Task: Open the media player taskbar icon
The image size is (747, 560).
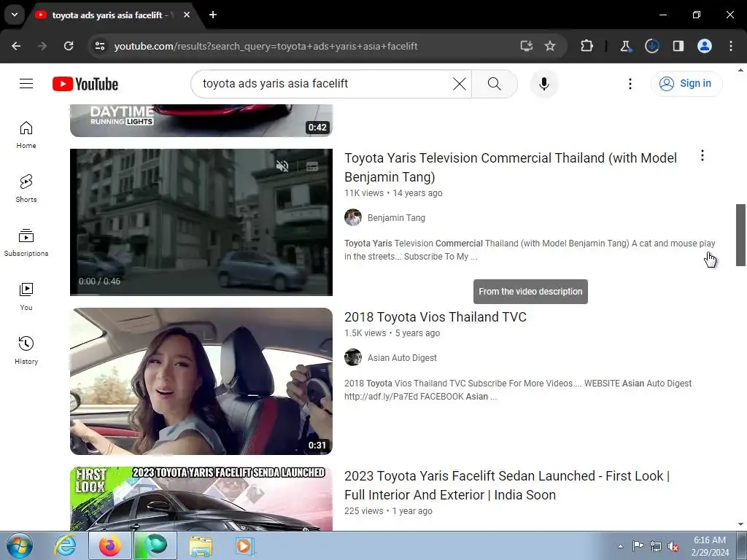Action: tap(245, 545)
